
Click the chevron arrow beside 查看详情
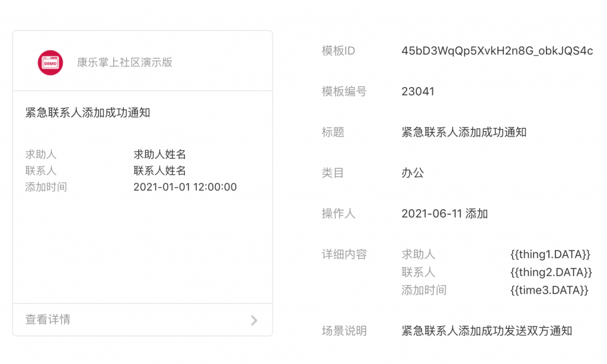[x=254, y=320]
